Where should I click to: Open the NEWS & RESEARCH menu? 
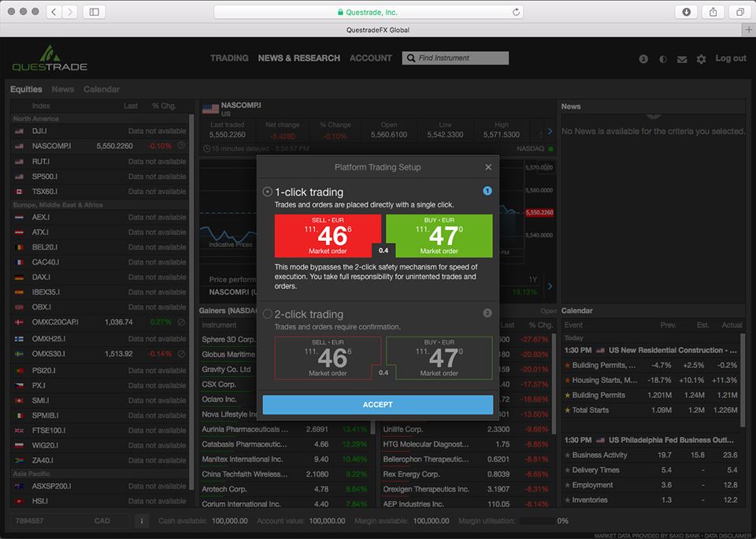tap(299, 58)
